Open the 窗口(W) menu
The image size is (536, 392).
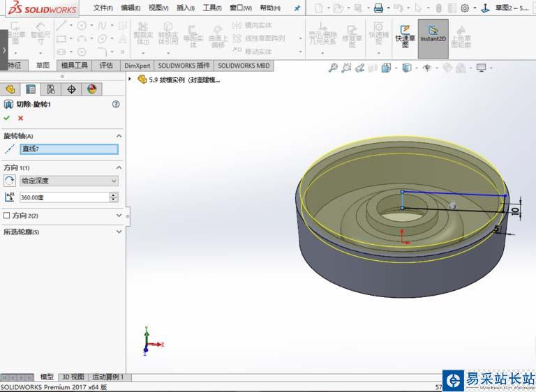point(241,8)
